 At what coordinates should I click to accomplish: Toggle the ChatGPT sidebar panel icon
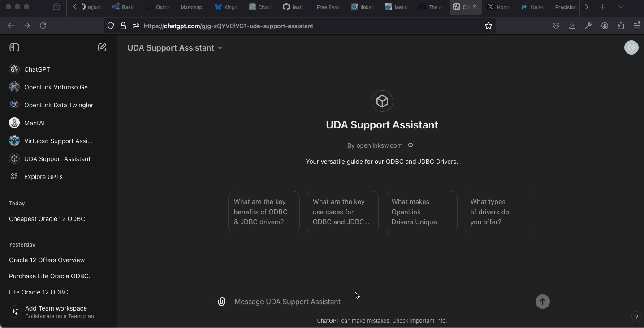click(14, 47)
